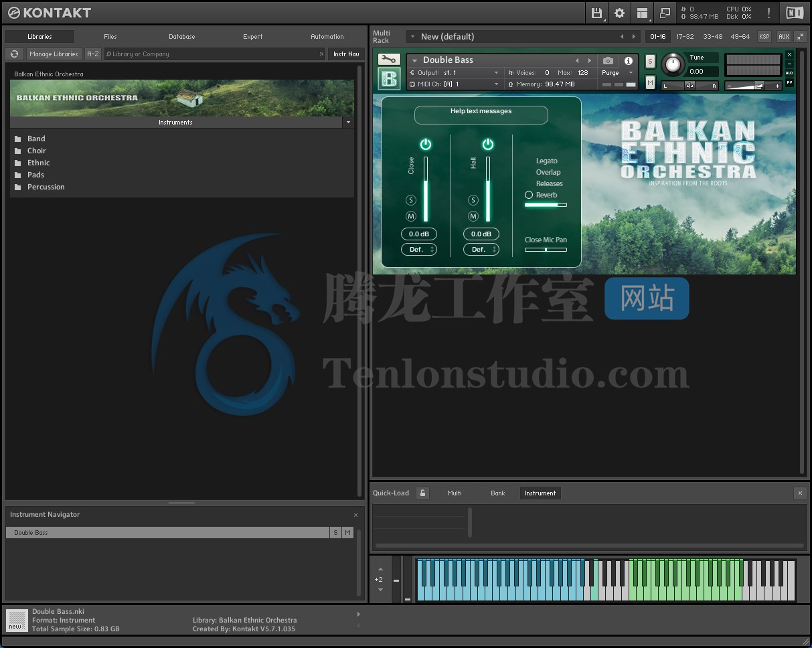Open the workspace layout menu icon
Image resolution: width=812 pixels, height=648 pixels.
(x=642, y=13)
